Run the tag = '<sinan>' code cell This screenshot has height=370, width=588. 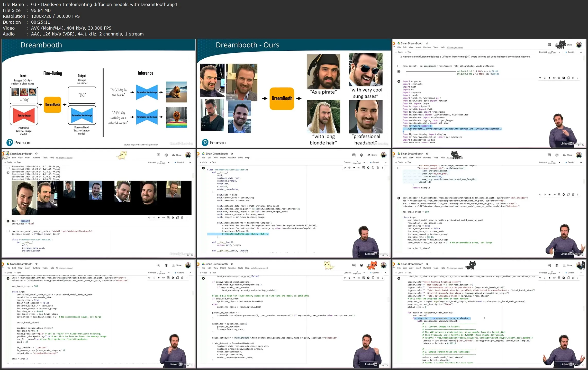coord(8,221)
